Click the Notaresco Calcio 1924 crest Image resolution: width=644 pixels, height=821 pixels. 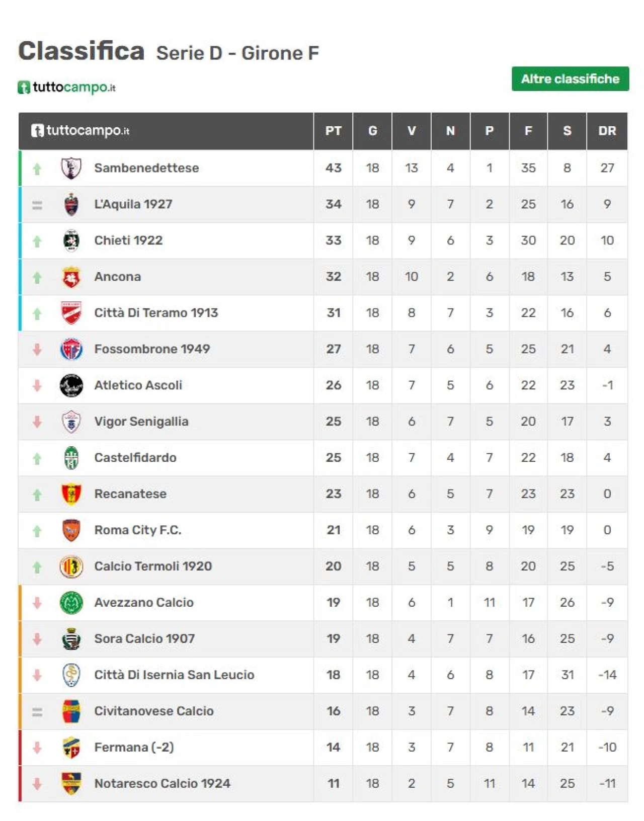tap(71, 784)
